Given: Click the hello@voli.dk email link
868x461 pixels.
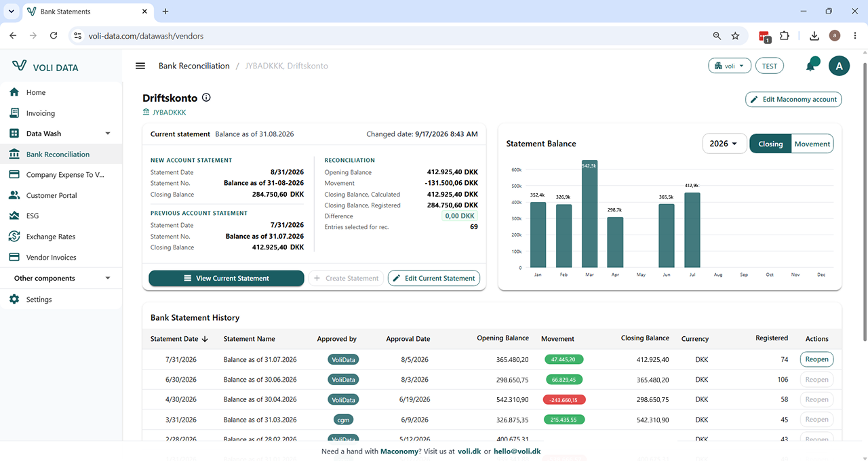Looking at the screenshot, I should pyautogui.click(x=517, y=451).
